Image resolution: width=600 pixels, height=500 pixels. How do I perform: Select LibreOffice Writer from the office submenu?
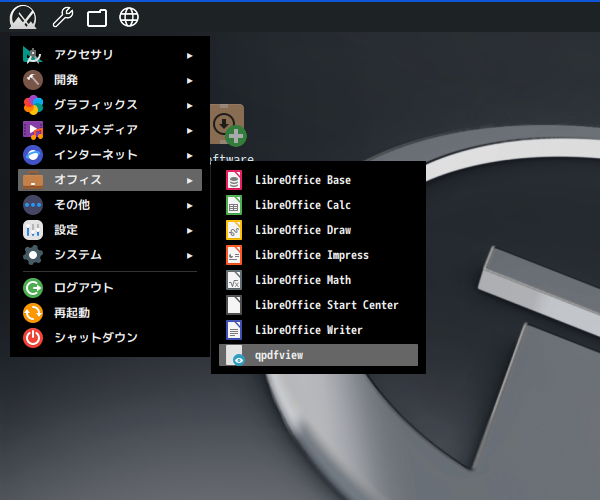[308, 330]
